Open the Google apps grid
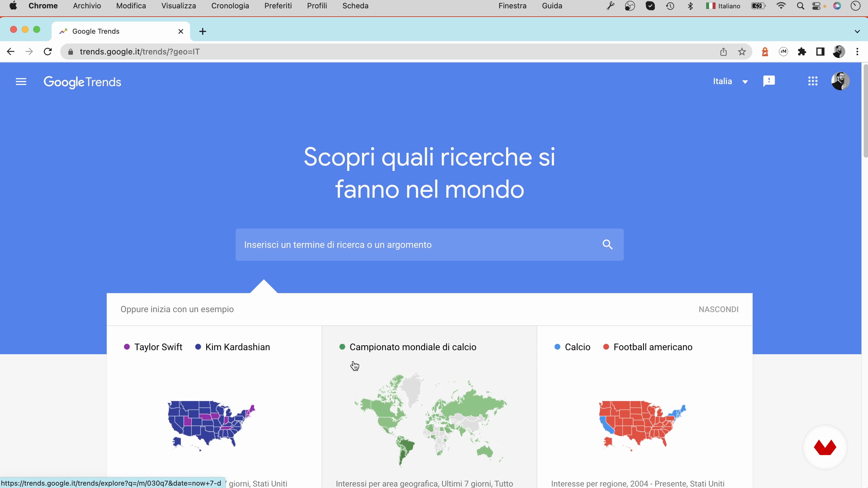The width and height of the screenshot is (868, 488). tap(812, 81)
